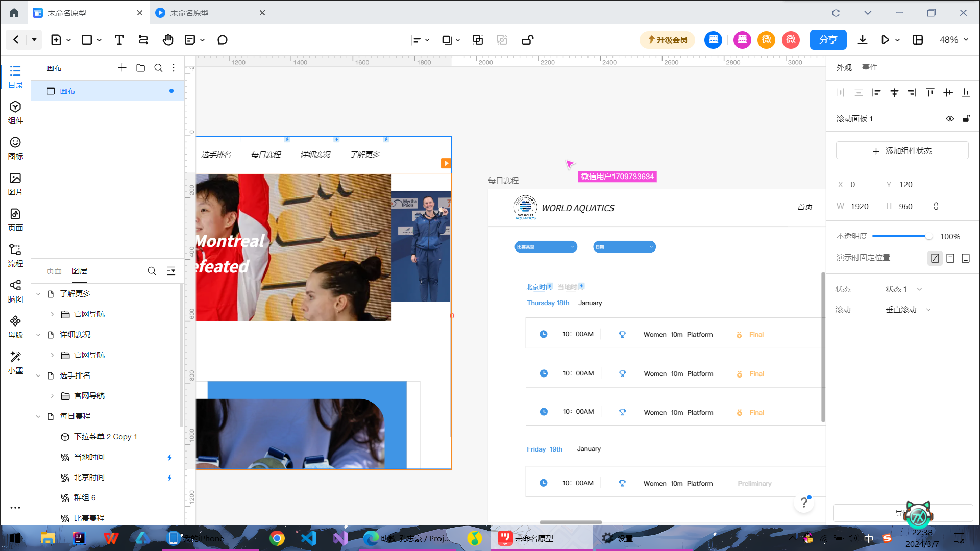The image size is (980, 551).
Task: Search layers with the magnifier icon
Action: tap(152, 271)
